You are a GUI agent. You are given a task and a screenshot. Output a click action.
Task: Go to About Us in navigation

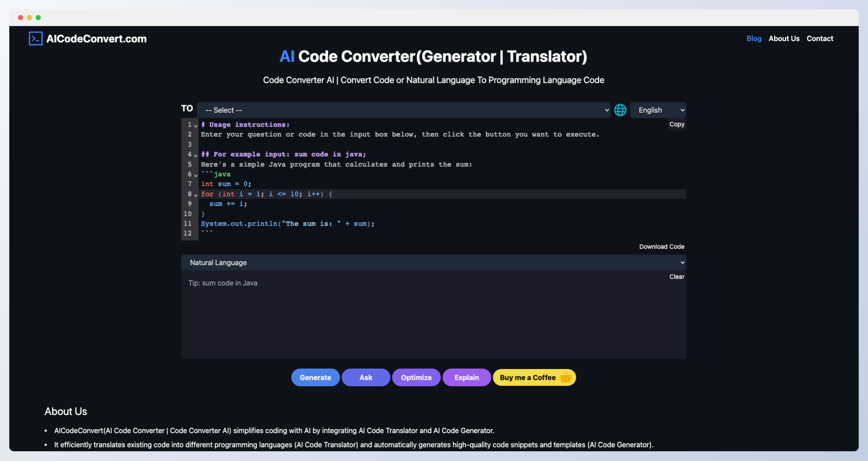784,38
